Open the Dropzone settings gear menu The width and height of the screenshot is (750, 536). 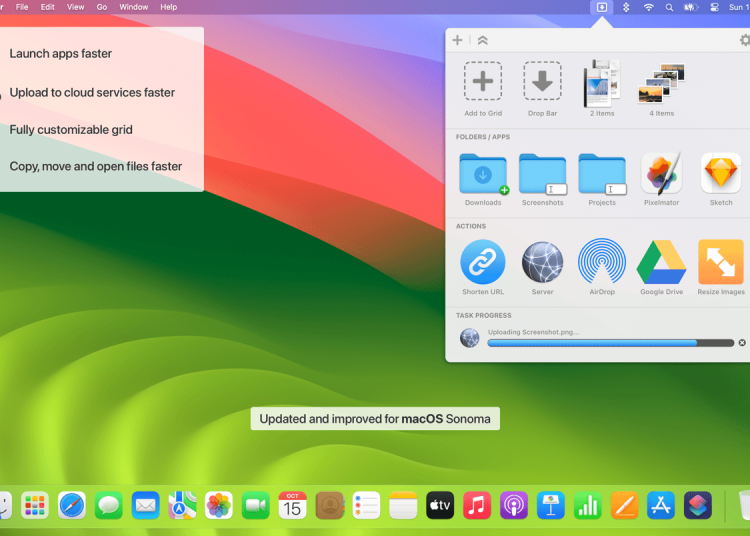(x=744, y=40)
